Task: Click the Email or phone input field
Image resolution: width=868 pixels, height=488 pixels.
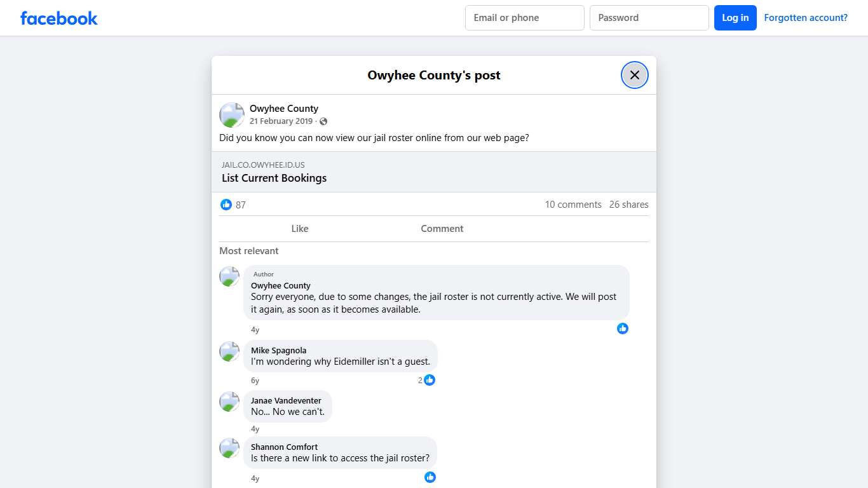Action: [524, 18]
